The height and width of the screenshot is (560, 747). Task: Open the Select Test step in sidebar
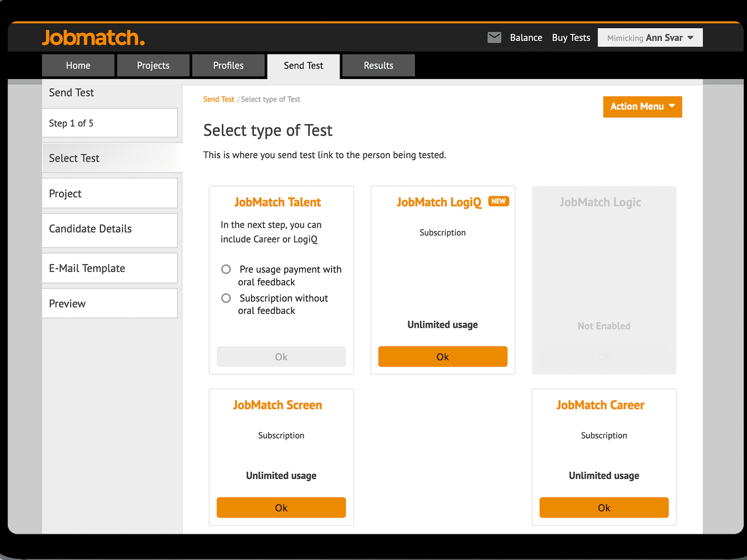pos(112,158)
